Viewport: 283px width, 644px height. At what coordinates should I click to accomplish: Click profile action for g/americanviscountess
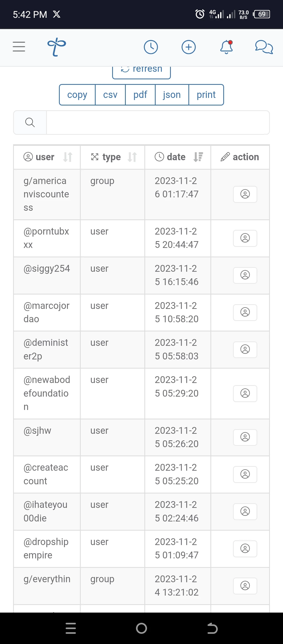(x=245, y=194)
